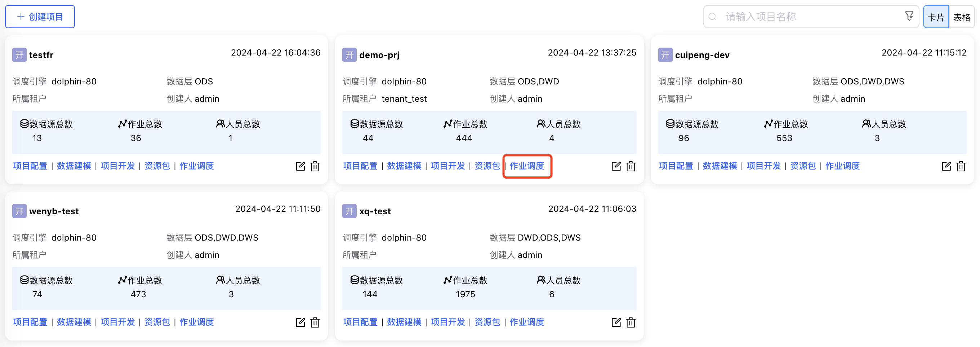This screenshot has height=347, width=980.
Task: Open 资源包 link on xq-test card
Action: point(487,322)
